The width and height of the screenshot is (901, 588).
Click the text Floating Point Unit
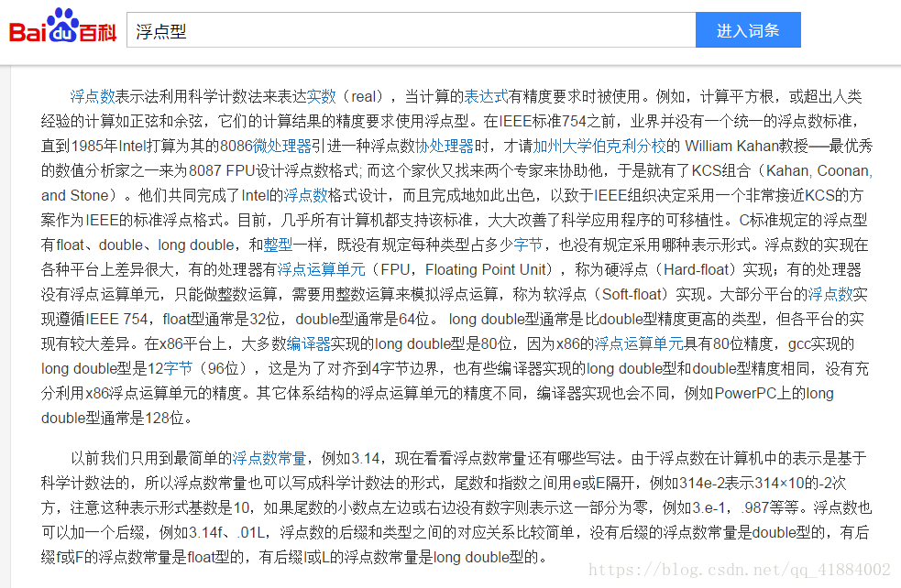click(486, 269)
